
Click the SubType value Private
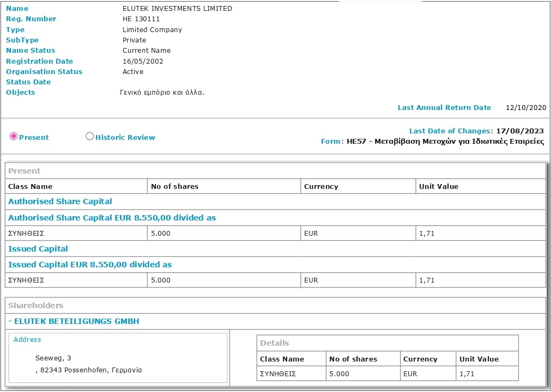tap(134, 40)
